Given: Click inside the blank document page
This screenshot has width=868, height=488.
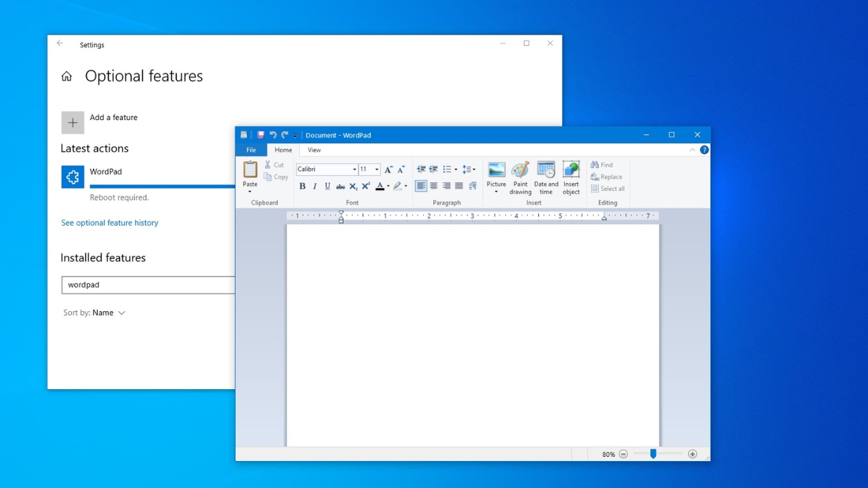Looking at the screenshot, I should coord(473,335).
